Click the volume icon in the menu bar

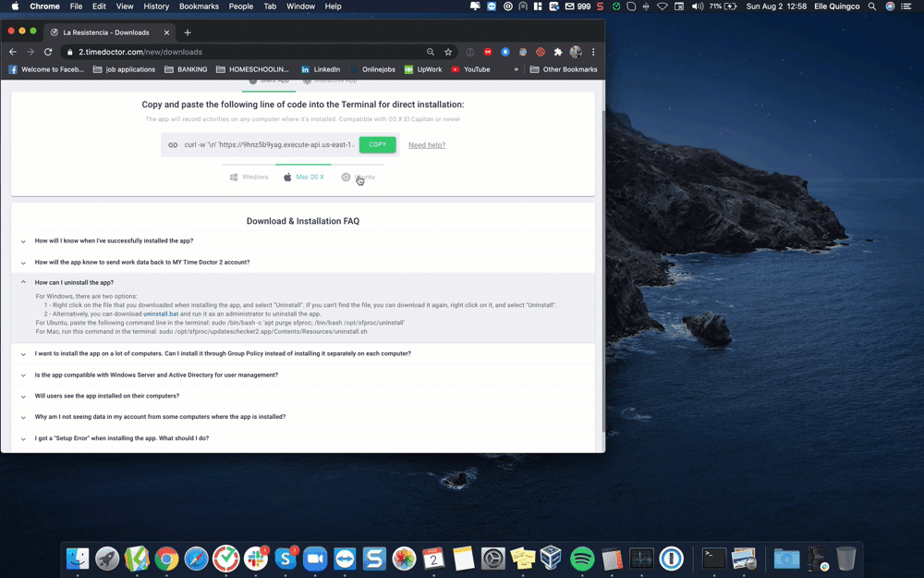coord(697,6)
